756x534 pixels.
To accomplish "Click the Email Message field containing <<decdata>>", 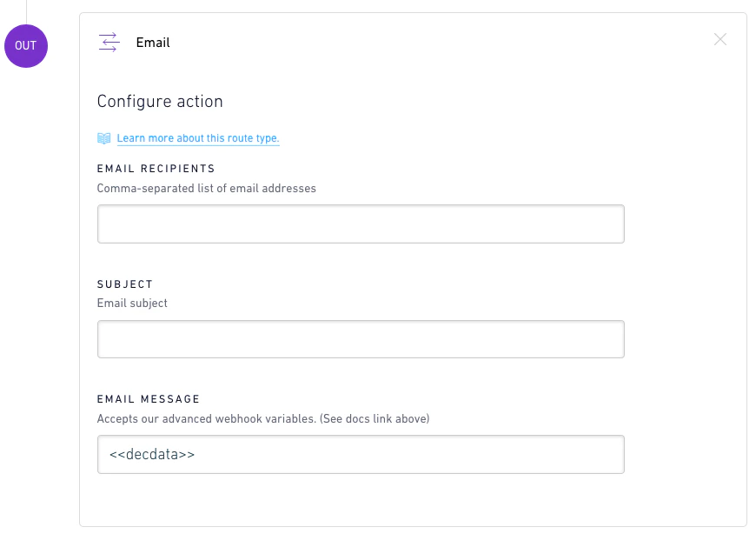I will (x=361, y=454).
